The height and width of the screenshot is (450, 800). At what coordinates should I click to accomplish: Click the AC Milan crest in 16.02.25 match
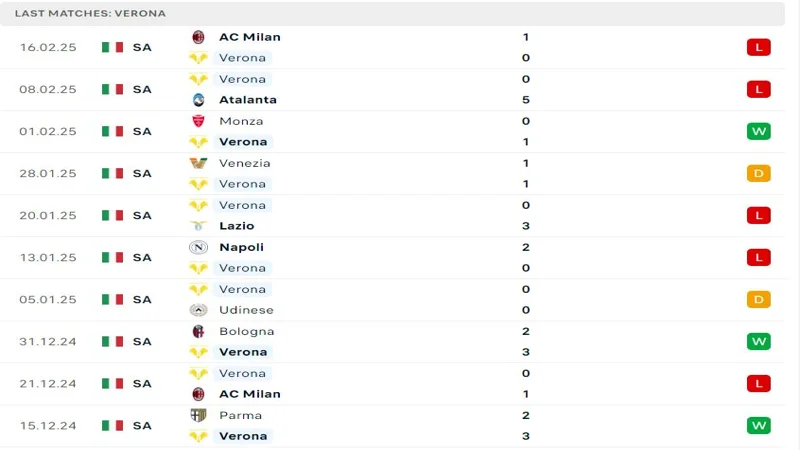tap(198, 37)
